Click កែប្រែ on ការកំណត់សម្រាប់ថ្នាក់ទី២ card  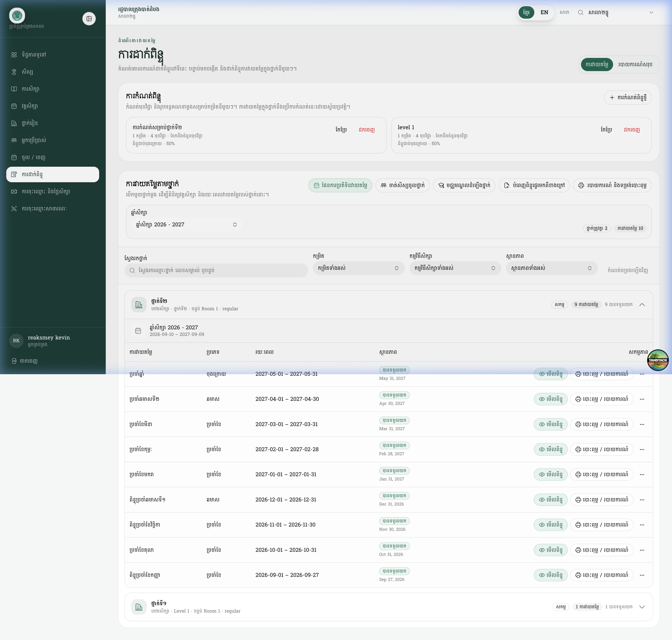341,130
